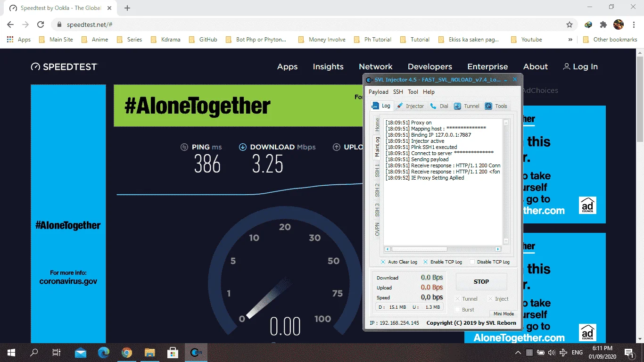The width and height of the screenshot is (644, 362).
Task: Switch to the Dial tab
Action: (x=439, y=106)
